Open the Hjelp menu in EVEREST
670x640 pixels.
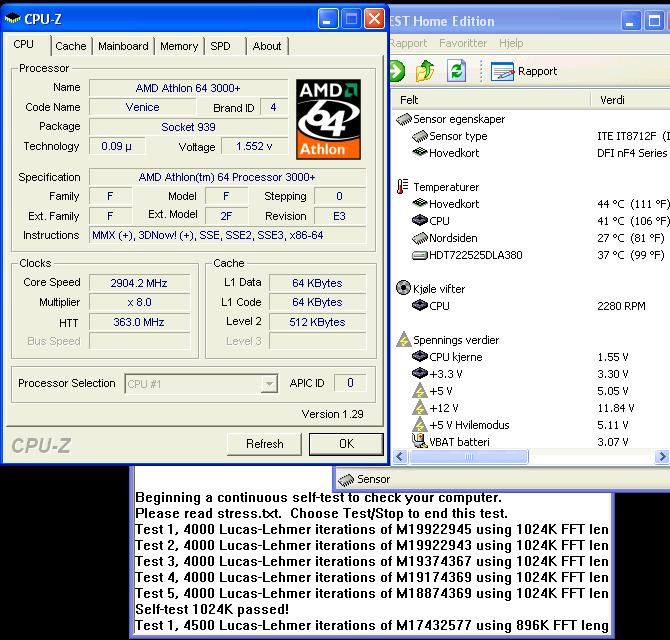pos(511,43)
